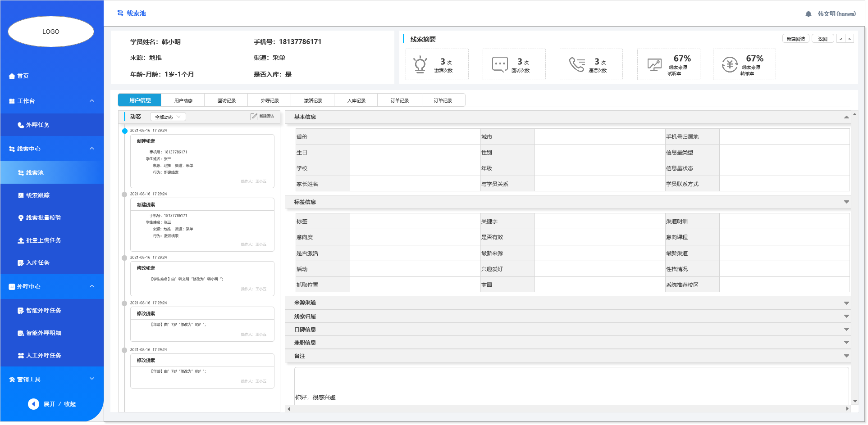Open 批量上传任务 upload item
This screenshot has width=868, height=425.
pos(21,240)
